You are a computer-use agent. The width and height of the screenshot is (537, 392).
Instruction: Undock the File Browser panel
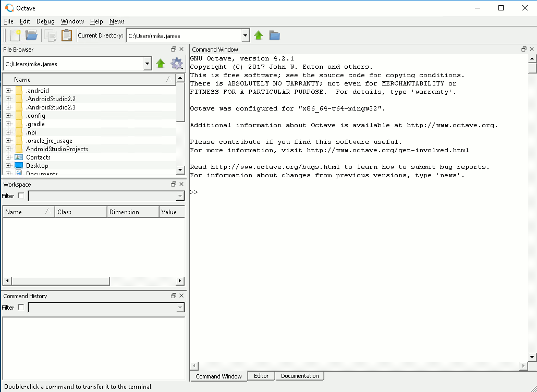pyautogui.click(x=174, y=50)
